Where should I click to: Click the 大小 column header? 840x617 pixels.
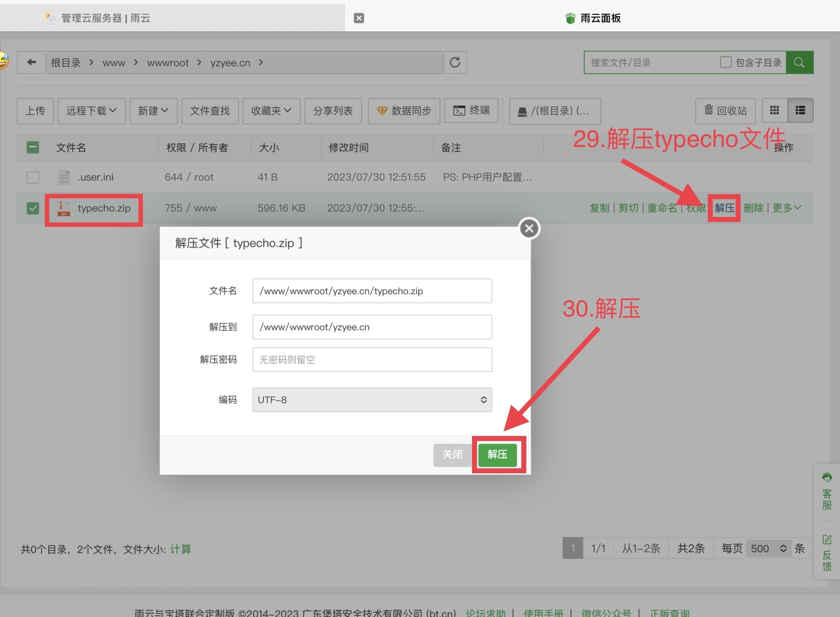tap(269, 148)
